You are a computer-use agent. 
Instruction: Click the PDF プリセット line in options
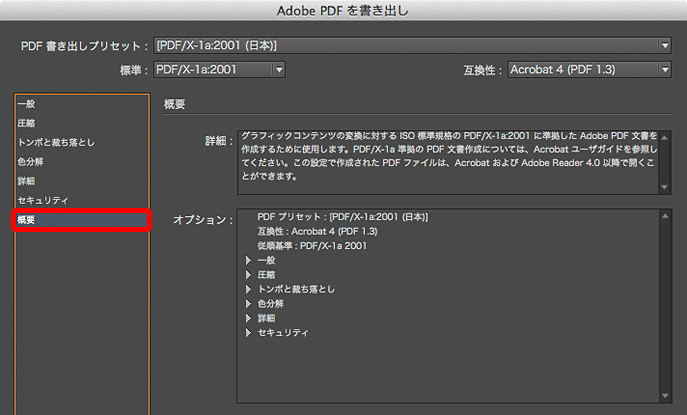pos(343,217)
